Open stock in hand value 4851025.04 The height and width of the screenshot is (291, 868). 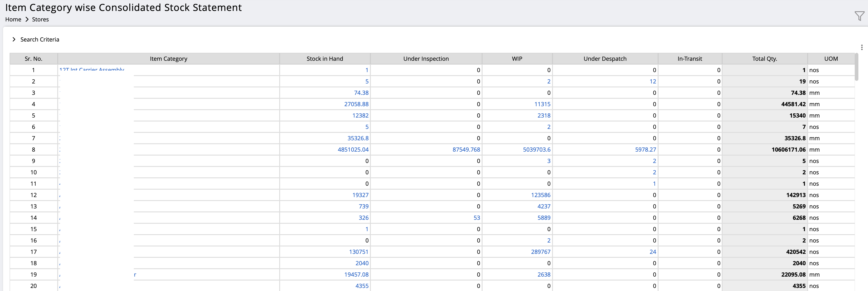[x=353, y=149]
